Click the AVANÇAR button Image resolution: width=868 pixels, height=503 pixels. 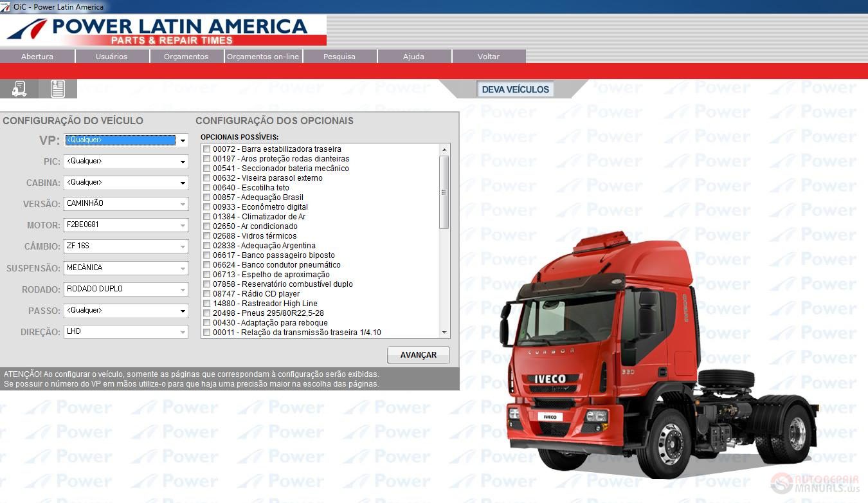[x=419, y=355]
